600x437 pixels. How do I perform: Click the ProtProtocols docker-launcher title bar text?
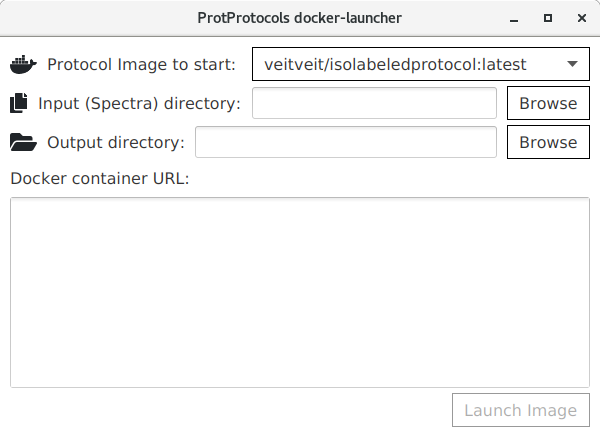coord(300,18)
